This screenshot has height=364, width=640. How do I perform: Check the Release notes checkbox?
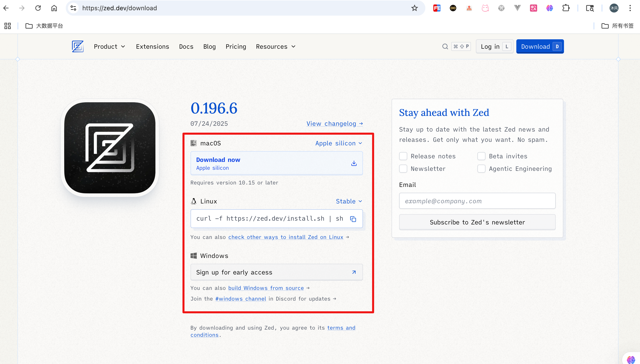[403, 156]
